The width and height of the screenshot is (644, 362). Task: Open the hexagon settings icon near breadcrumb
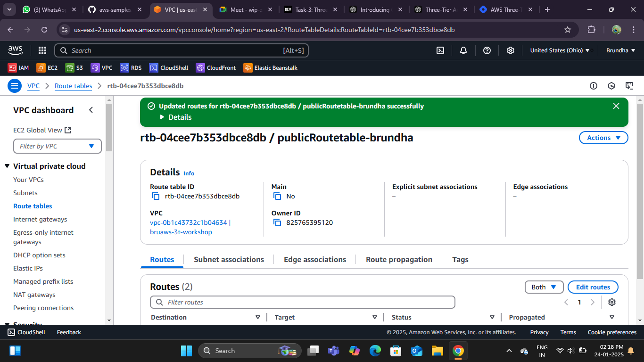[611, 86]
